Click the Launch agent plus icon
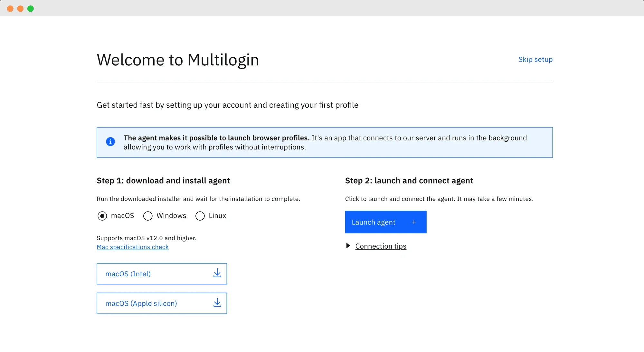Viewport: 644px width, 352px height. tap(414, 222)
